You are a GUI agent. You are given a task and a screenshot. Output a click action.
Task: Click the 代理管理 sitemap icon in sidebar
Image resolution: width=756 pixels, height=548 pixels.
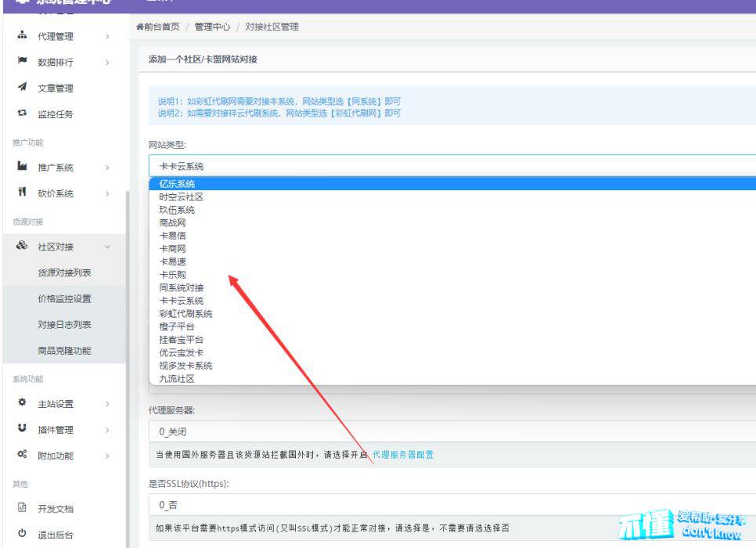tap(22, 36)
